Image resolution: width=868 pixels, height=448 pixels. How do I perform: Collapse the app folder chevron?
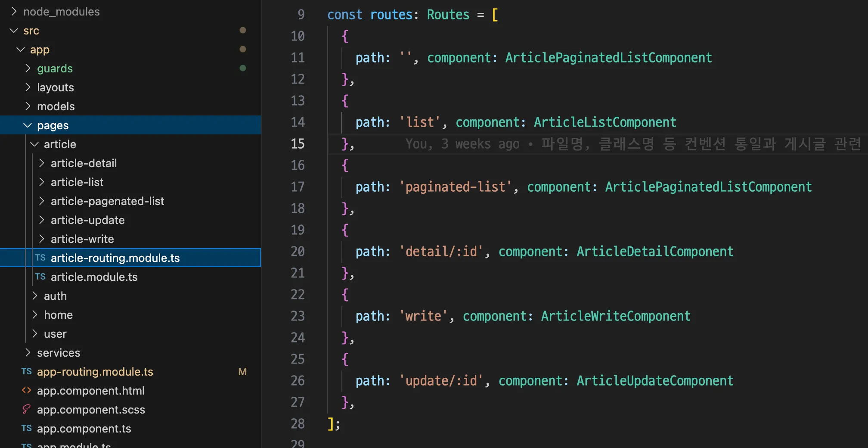tap(21, 50)
